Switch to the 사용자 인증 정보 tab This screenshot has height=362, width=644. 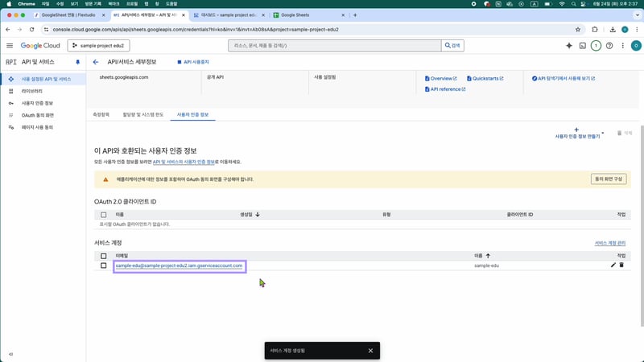coord(192,114)
